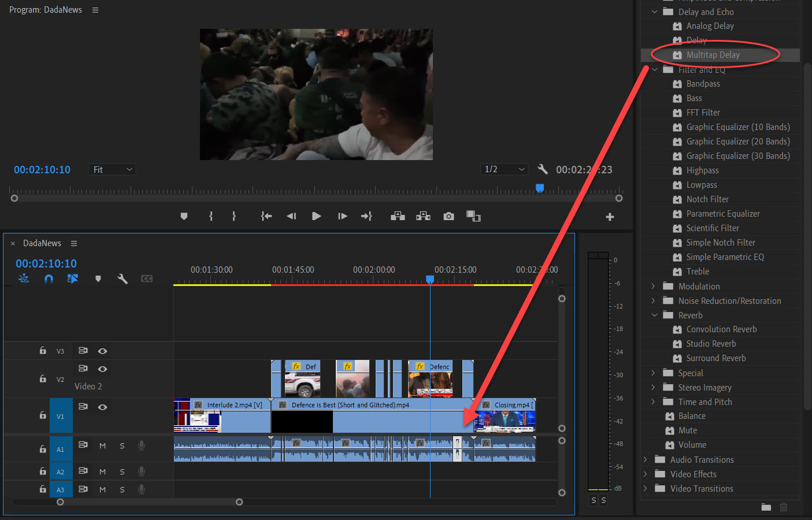Click the Add Marker button in Program monitor

[x=184, y=216]
